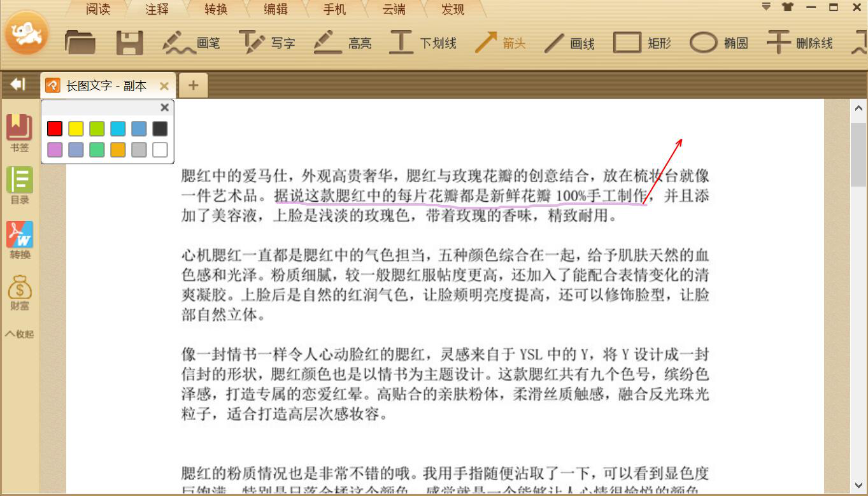Close the 长图文字 - 副本 document tab
The height and width of the screenshot is (496, 868).
pyautogui.click(x=164, y=85)
